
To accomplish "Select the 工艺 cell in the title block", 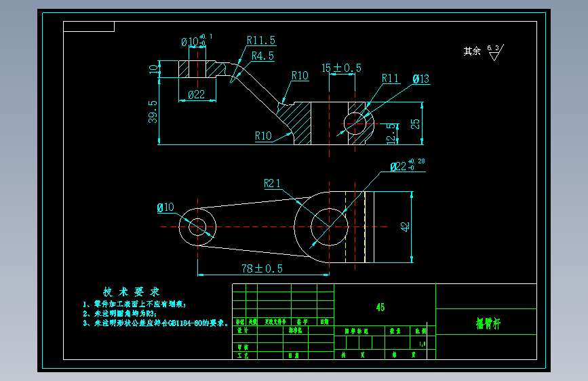I will point(243,355).
